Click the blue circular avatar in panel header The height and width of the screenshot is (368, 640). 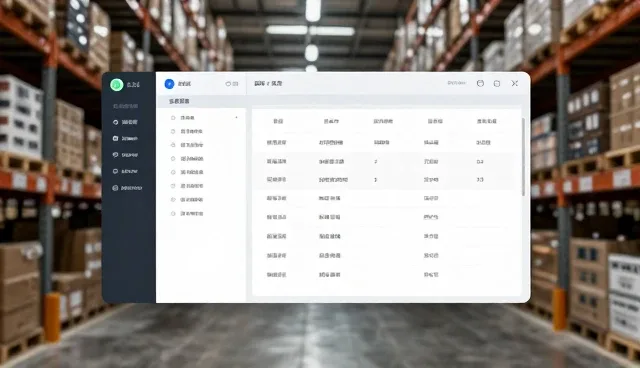coord(169,84)
